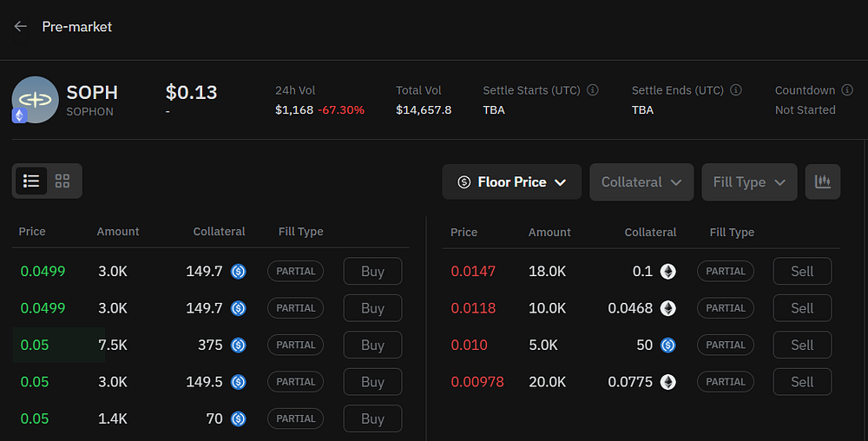Image resolution: width=868 pixels, height=441 pixels.
Task: Click the SOPHON token name
Action: [x=89, y=112]
